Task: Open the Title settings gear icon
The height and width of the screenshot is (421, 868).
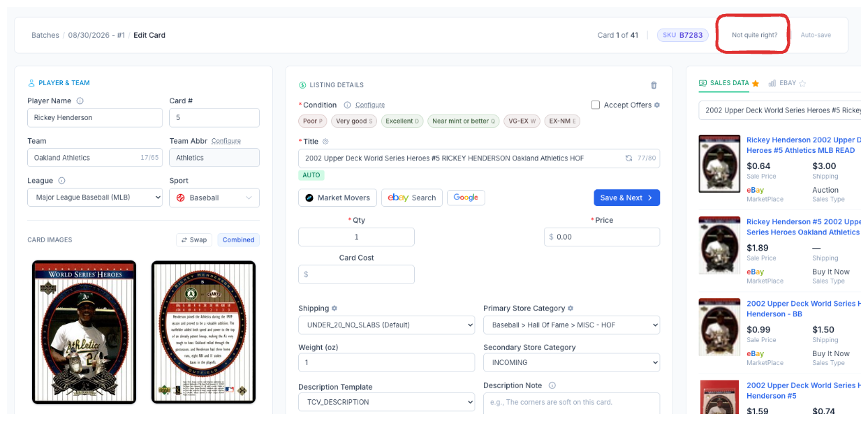Action: pos(325,141)
